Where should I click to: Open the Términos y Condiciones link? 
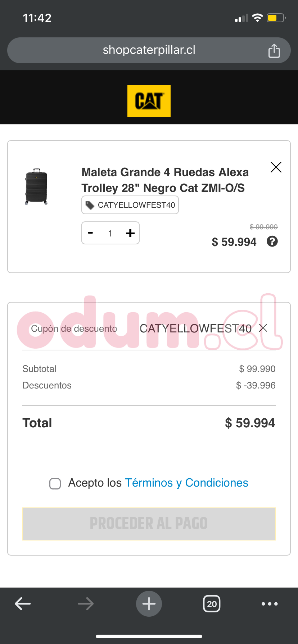(186, 483)
